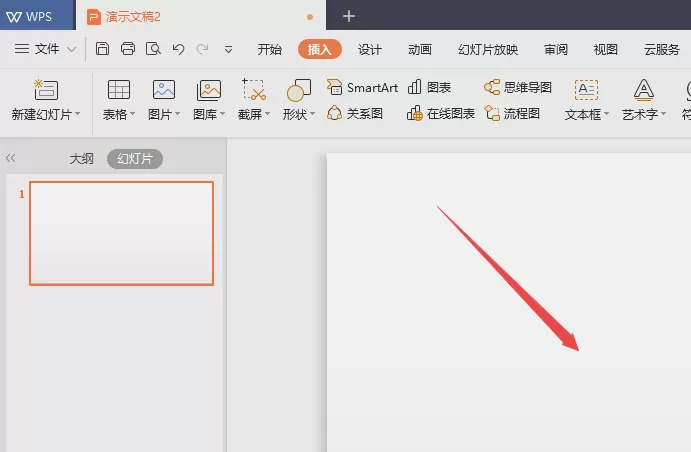Switch to the 开始 tab
Image resolution: width=691 pixels, height=452 pixels.
[x=269, y=49]
